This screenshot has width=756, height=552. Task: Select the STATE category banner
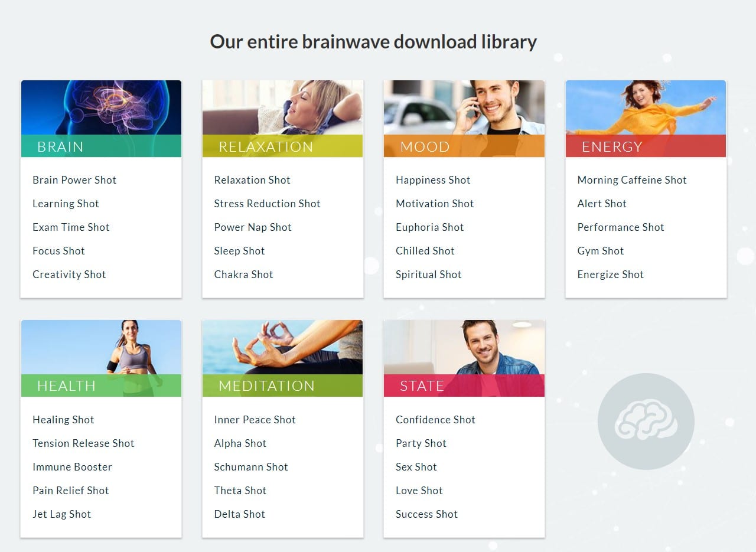click(x=464, y=386)
